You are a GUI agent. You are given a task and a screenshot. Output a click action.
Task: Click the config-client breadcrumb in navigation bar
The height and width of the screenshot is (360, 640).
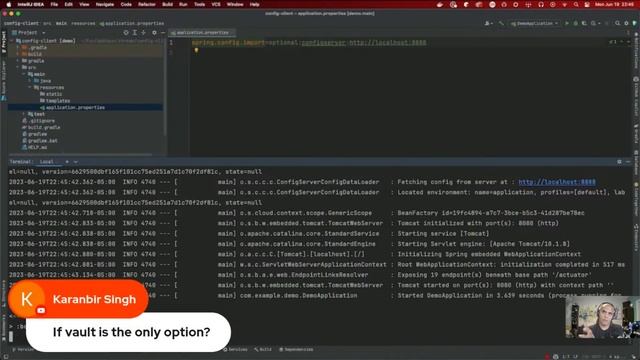[21, 23]
